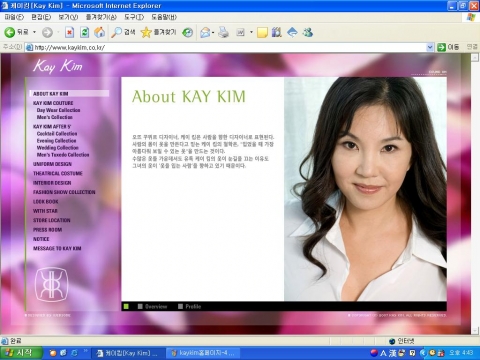Open the Favorites menu
The image size is (480, 360).
click(101, 17)
